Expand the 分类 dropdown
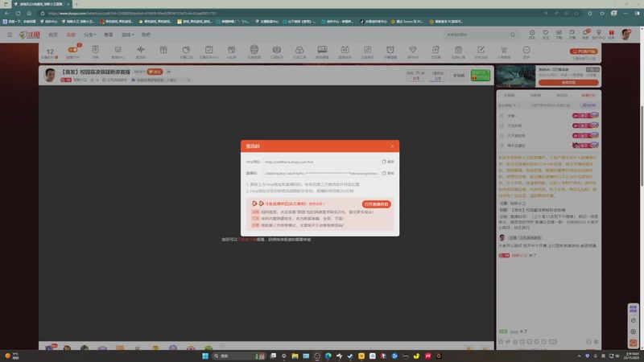The height and width of the screenshot is (362, 644). coord(89,35)
